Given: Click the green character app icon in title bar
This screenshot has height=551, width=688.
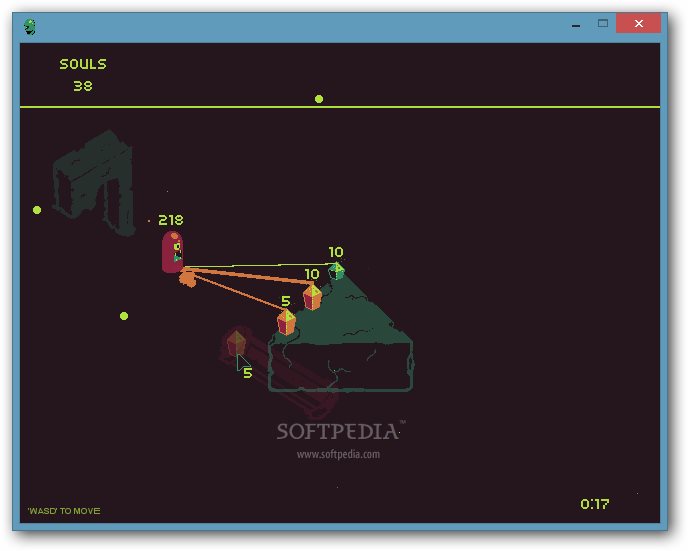Looking at the screenshot, I should [x=30, y=27].
